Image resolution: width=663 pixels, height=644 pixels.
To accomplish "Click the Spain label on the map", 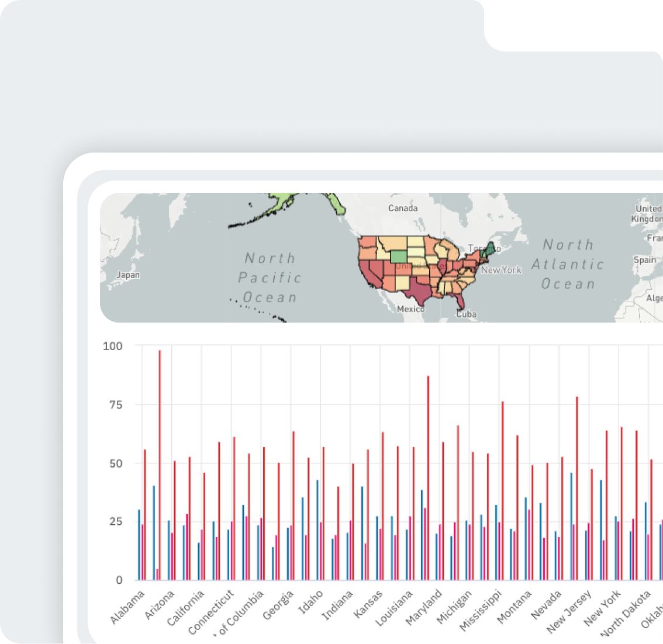I will [x=644, y=260].
